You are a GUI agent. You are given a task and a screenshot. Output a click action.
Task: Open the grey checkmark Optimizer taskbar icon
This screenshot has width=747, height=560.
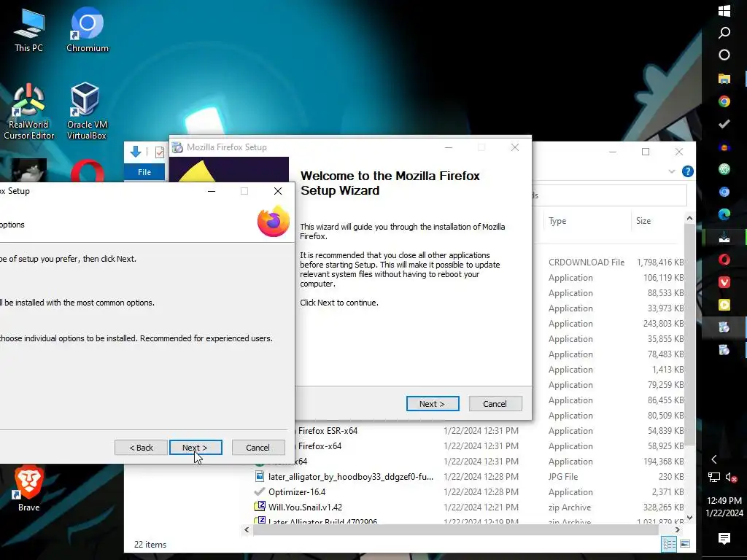pyautogui.click(x=724, y=124)
